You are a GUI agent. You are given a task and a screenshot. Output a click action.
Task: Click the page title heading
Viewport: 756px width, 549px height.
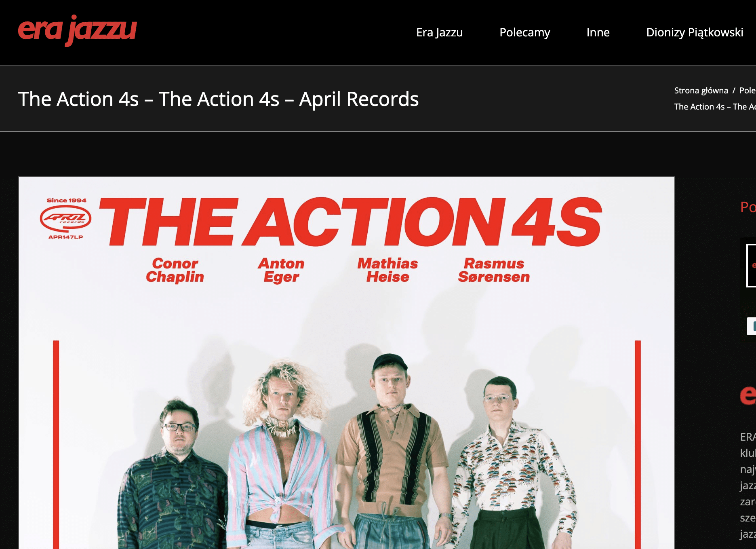[x=218, y=99]
